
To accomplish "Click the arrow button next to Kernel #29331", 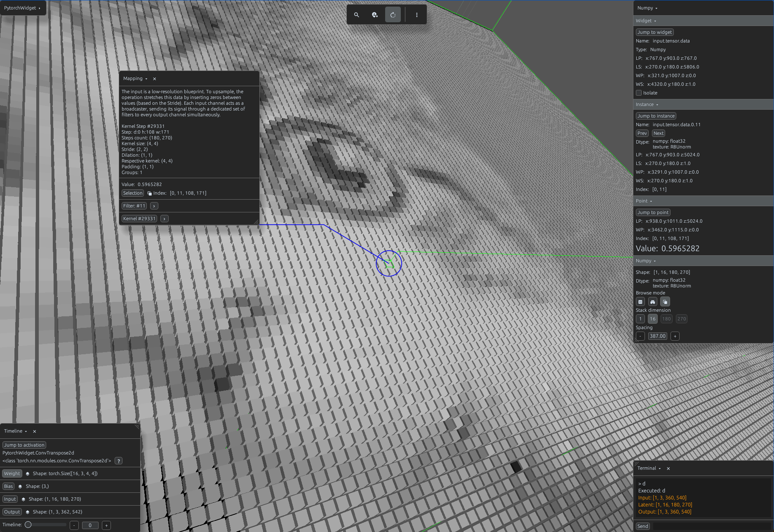I will pyautogui.click(x=165, y=219).
